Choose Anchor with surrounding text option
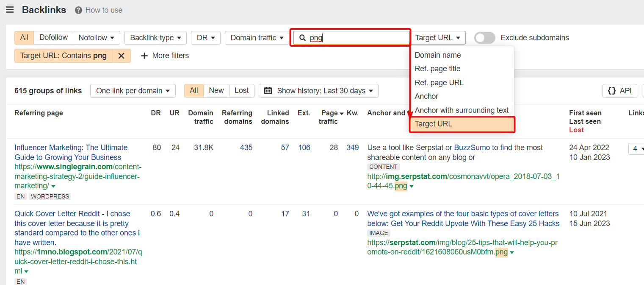644x285 pixels. 462,110
